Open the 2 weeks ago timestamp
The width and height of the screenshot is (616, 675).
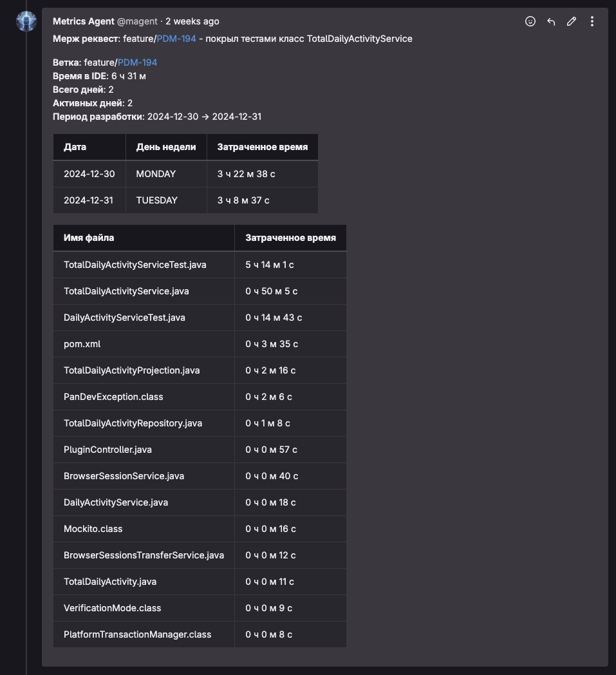192,21
